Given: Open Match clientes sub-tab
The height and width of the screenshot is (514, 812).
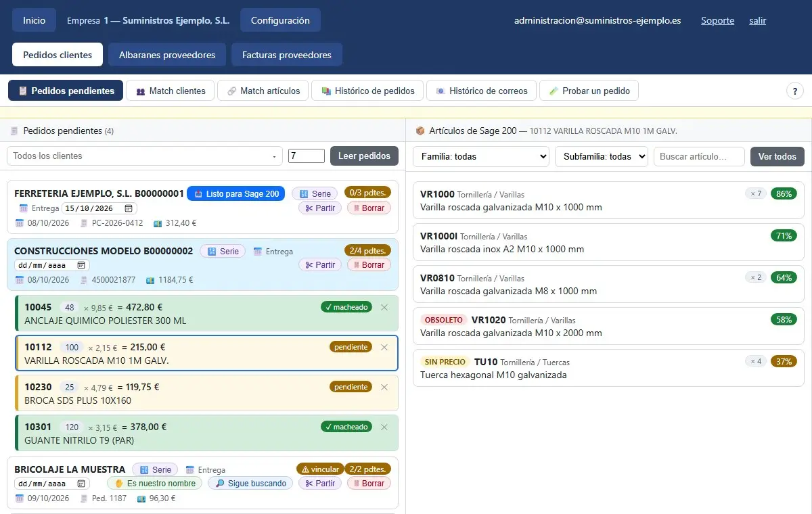Looking at the screenshot, I should (171, 91).
